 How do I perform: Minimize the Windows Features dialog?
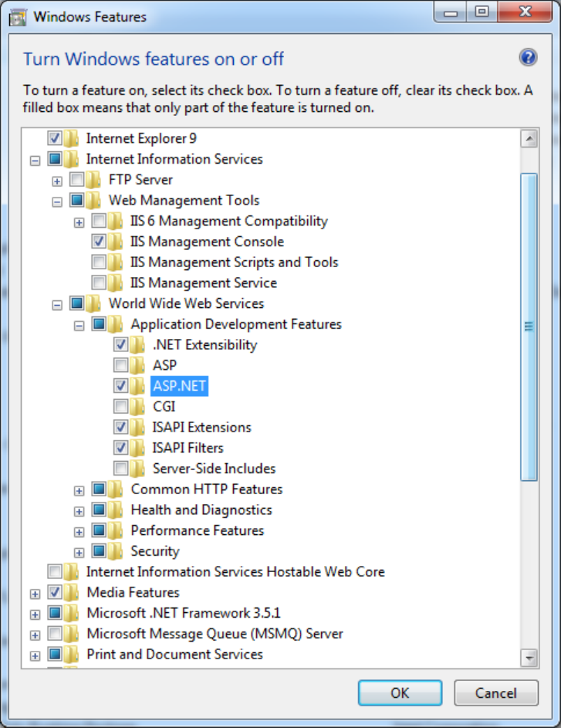point(450,12)
